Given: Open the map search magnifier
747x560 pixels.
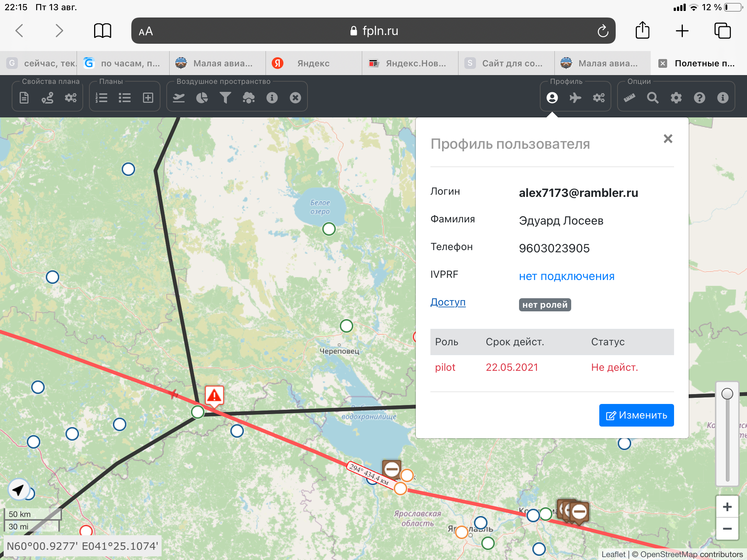Looking at the screenshot, I should 653,98.
